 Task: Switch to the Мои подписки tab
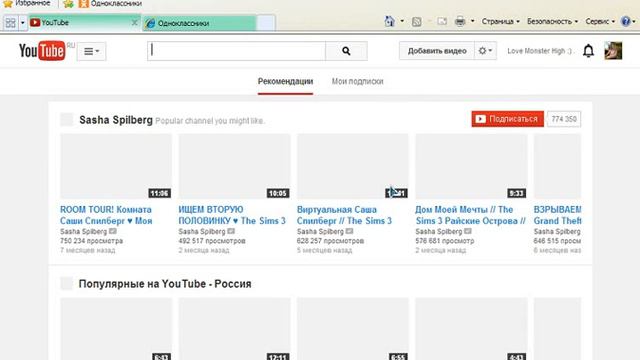point(357,81)
